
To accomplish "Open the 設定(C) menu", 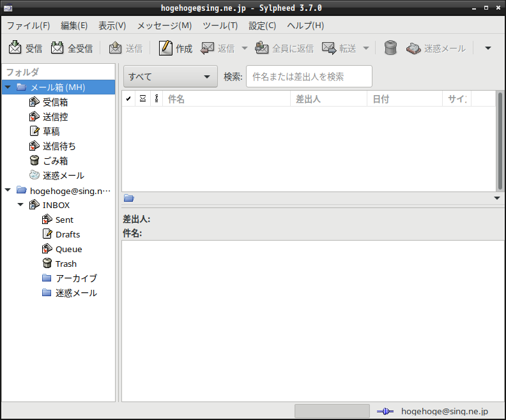I will (x=263, y=26).
